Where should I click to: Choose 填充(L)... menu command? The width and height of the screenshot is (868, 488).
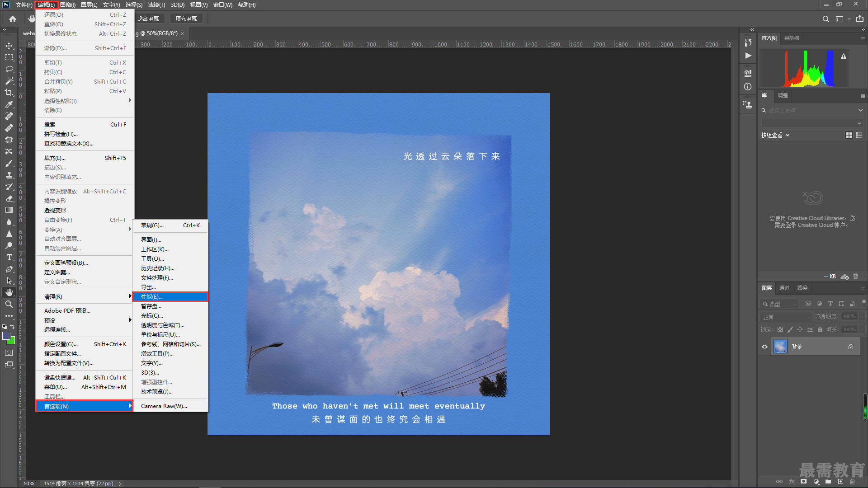click(x=85, y=158)
